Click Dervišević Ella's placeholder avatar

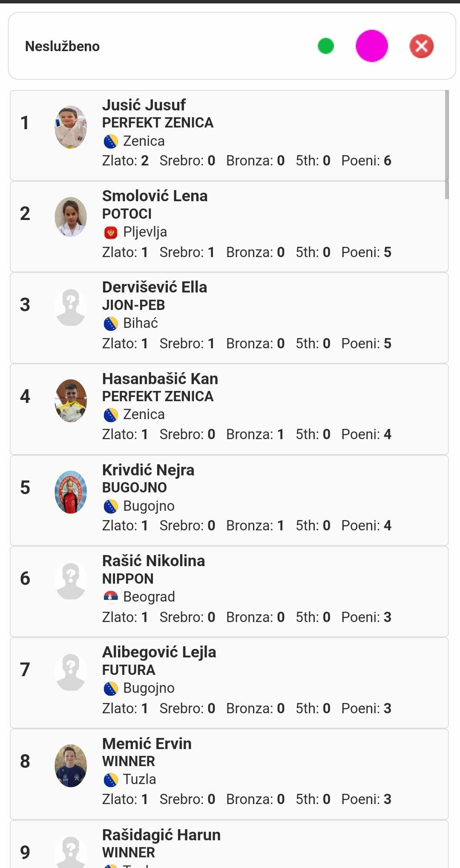[x=71, y=307]
